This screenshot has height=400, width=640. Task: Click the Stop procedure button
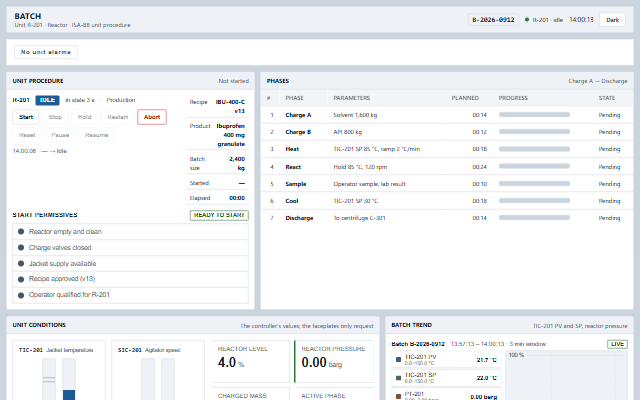click(55, 117)
